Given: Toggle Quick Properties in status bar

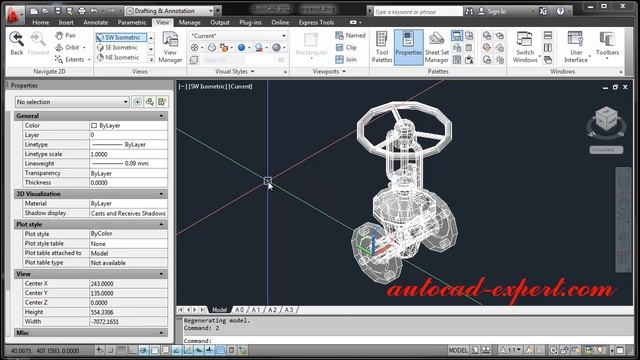Looking at the screenshot, I should pyautogui.click(x=231, y=350).
